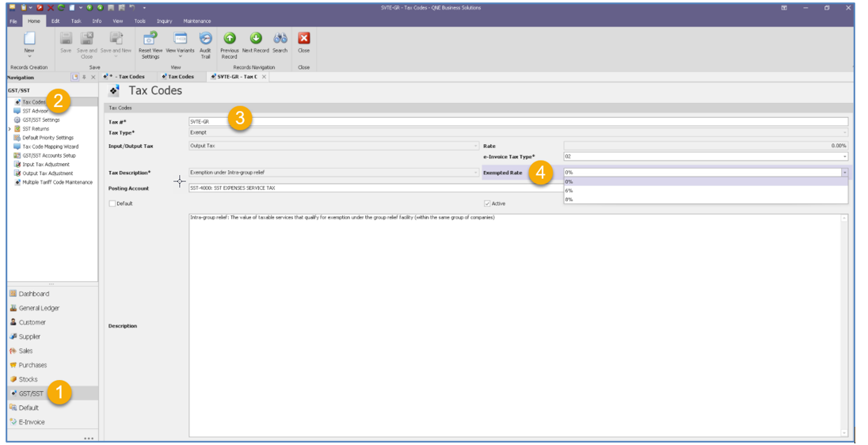Click the Posting Account field
This screenshot has width=868, height=445.
coord(376,188)
